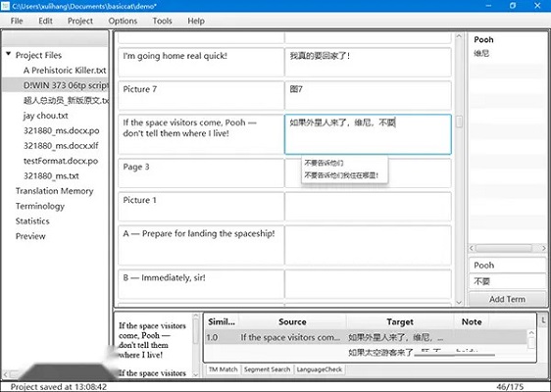Maximize the BasicCAT window
The image size is (551, 392).
tap(513, 5)
